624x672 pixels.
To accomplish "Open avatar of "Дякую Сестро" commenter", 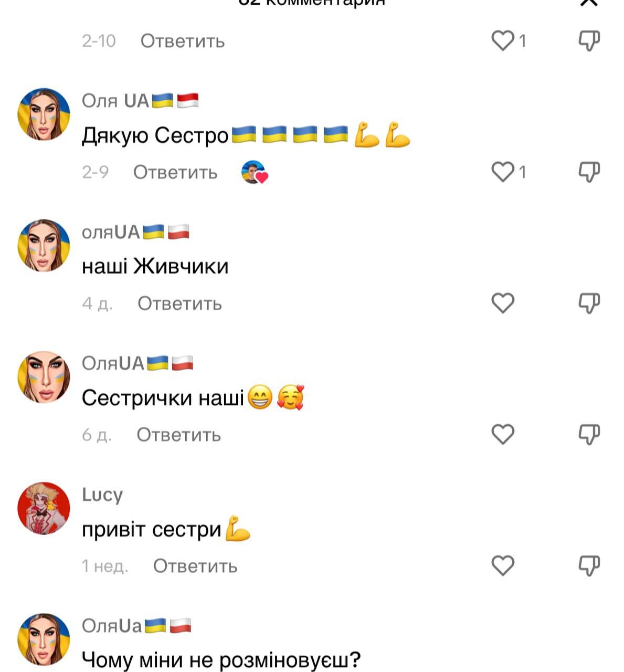I will (x=44, y=114).
